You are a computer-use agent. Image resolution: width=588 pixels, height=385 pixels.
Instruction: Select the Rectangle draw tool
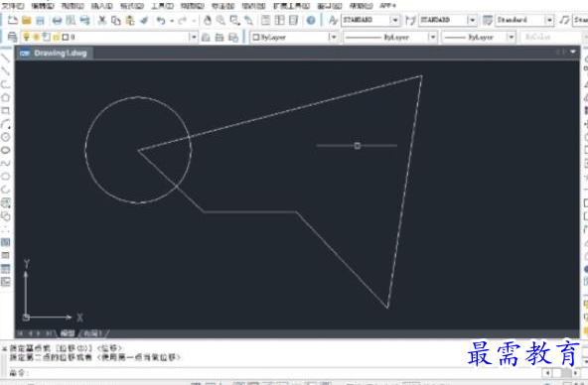pyautogui.click(x=5, y=111)
